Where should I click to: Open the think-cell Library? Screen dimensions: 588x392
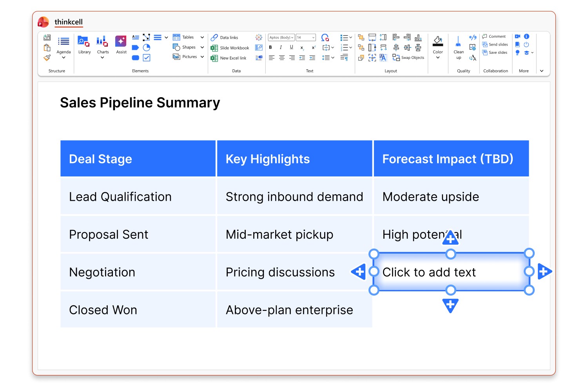(84, 45)
